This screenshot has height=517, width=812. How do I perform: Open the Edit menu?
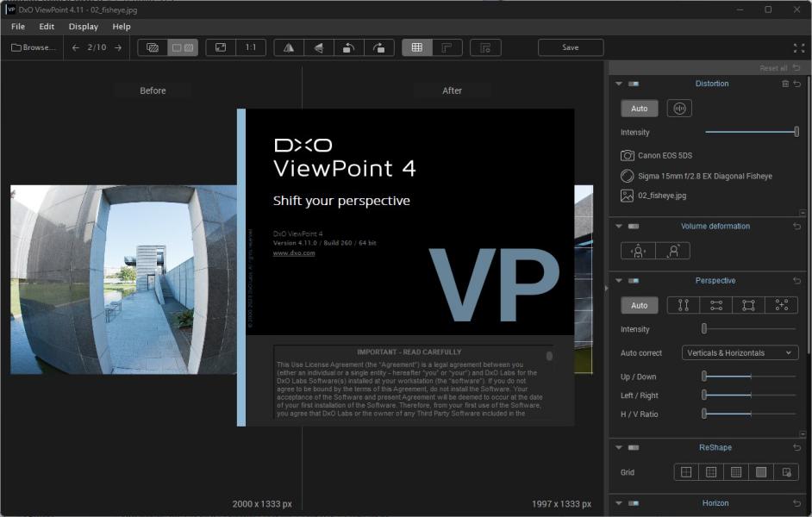(47, 27)
